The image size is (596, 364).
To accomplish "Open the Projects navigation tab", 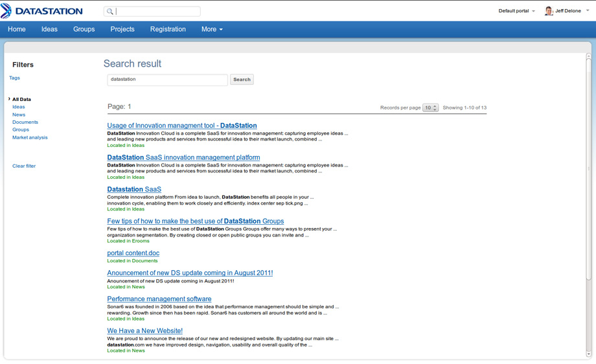I will [122, 29].
